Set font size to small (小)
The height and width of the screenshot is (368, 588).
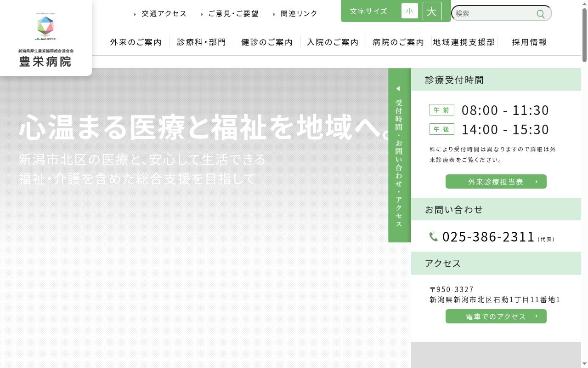(410, 11)
